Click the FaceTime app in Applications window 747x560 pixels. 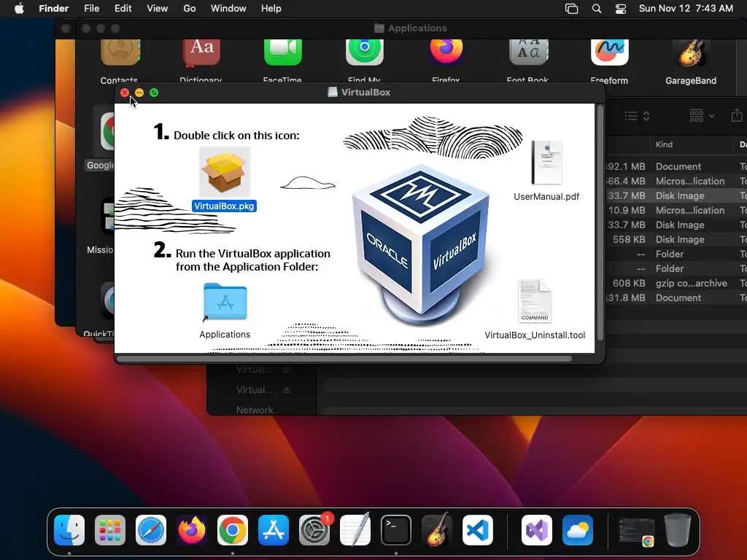tap(283, 52)
